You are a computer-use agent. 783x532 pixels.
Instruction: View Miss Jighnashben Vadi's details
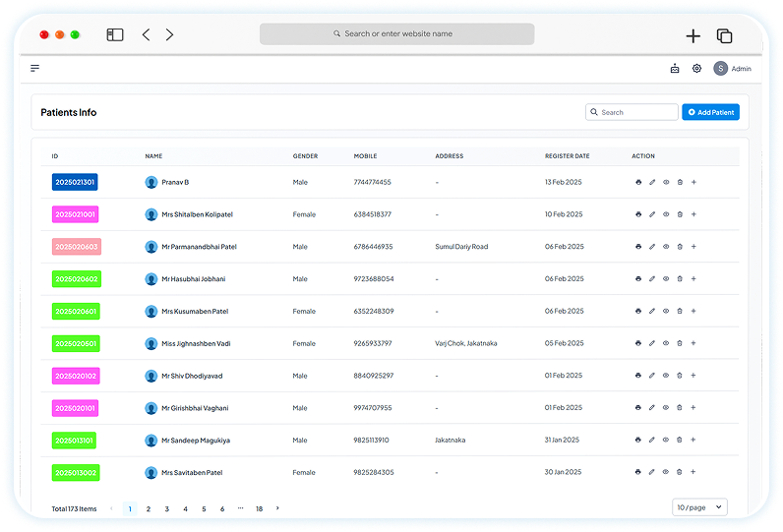click(666, 343)
